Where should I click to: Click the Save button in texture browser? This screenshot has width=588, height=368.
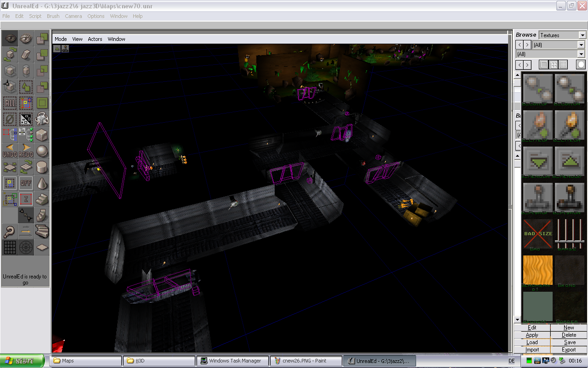click(x=569, y=342)
